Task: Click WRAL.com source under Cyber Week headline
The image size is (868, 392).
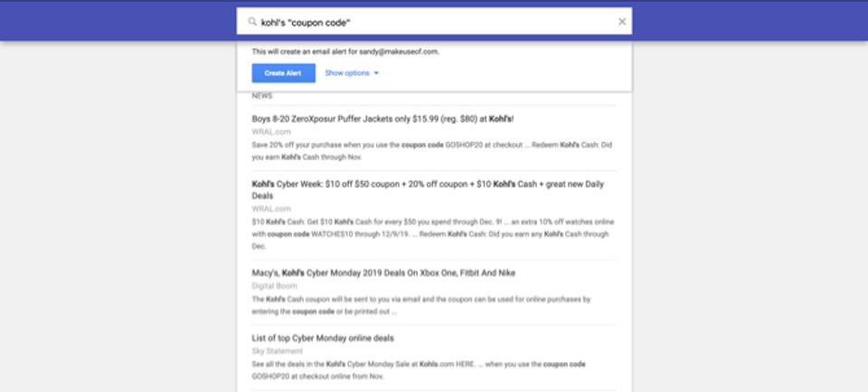Action: coord(271,209)
